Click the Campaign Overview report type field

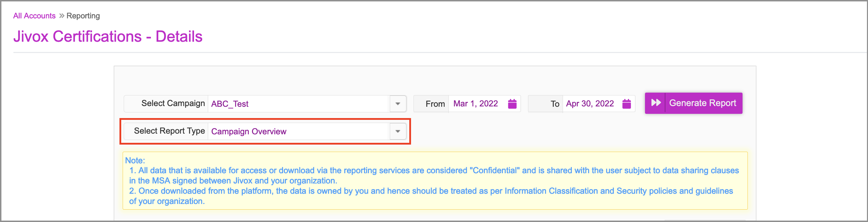click(299, 131)
